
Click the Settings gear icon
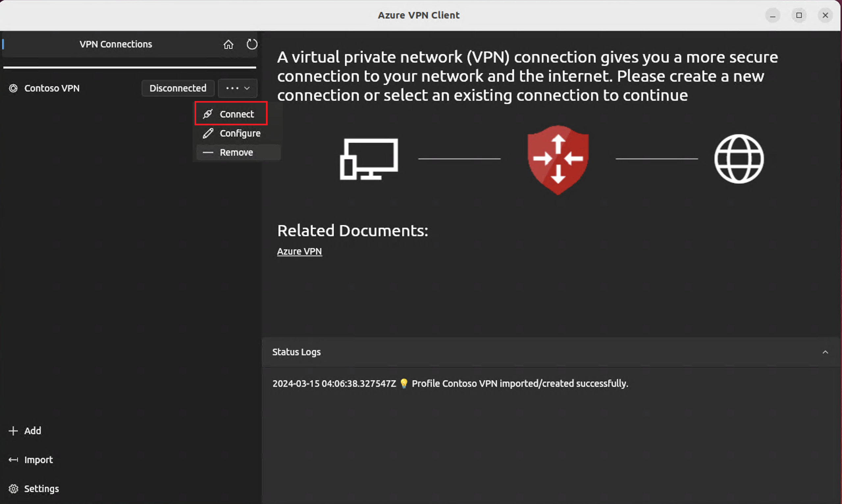(13, 489)
